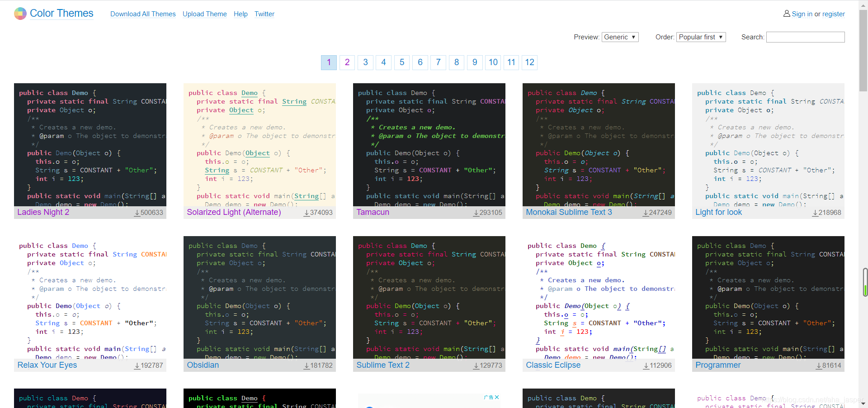Click download icon for Programmer theme
This screenshot has height=408, width=868.
819,365
